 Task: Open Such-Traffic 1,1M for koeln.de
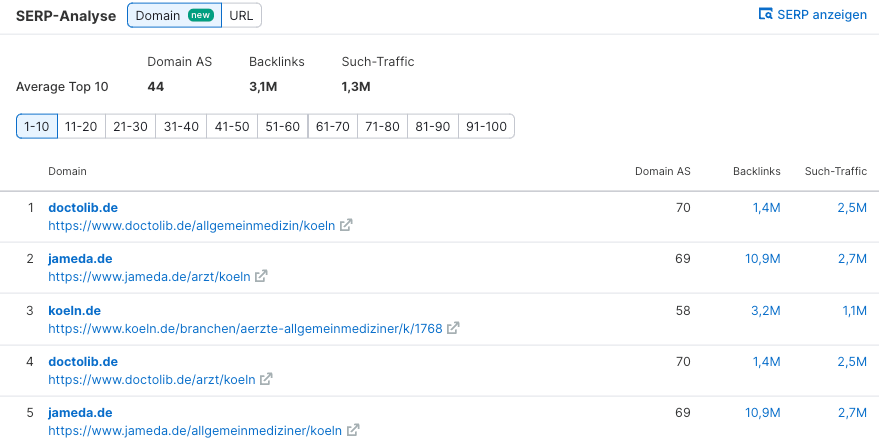(x=854, y=310)
